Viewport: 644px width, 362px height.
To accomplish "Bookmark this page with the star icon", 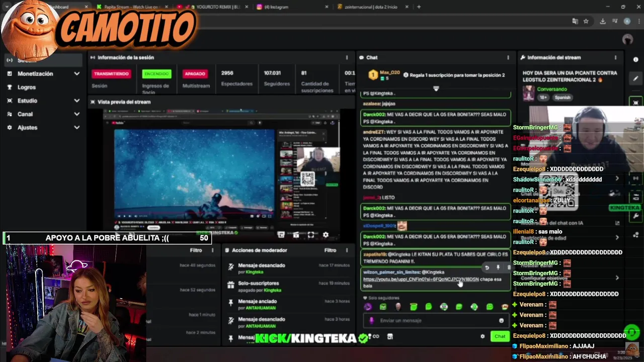I will pos(586,21).
